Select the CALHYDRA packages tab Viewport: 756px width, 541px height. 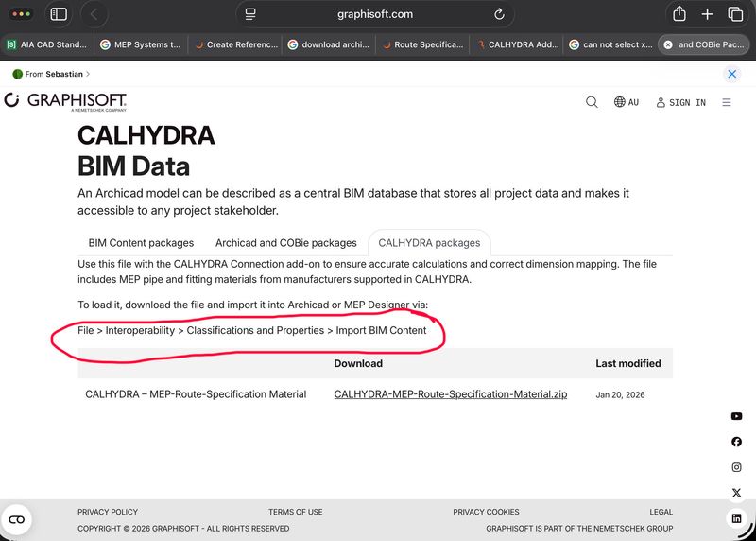point(429,243)
